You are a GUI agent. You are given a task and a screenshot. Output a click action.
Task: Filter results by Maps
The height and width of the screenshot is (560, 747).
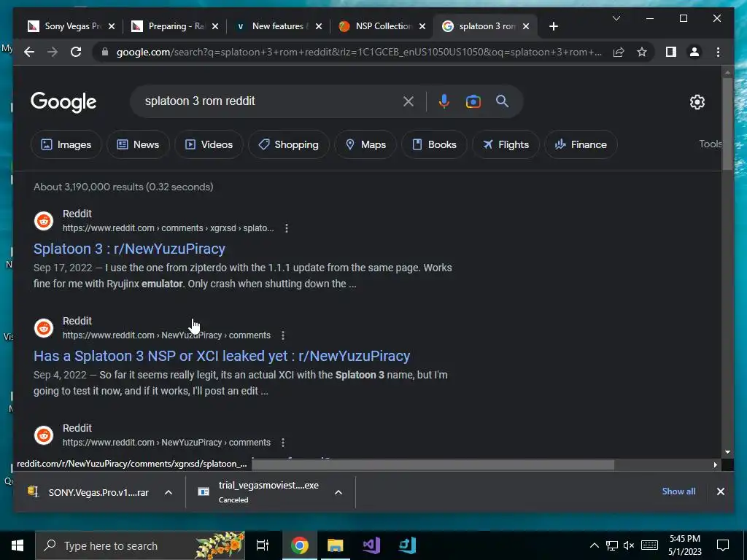[365, 144]
